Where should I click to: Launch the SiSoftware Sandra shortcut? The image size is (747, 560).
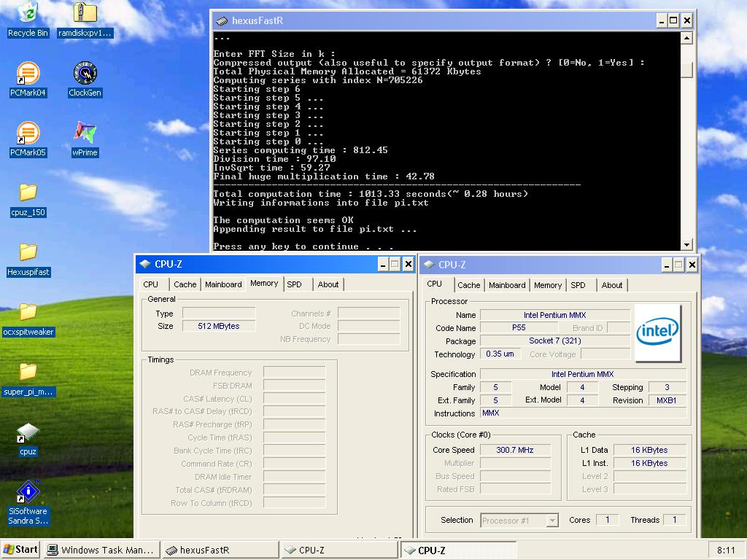(x=28, y=504)
